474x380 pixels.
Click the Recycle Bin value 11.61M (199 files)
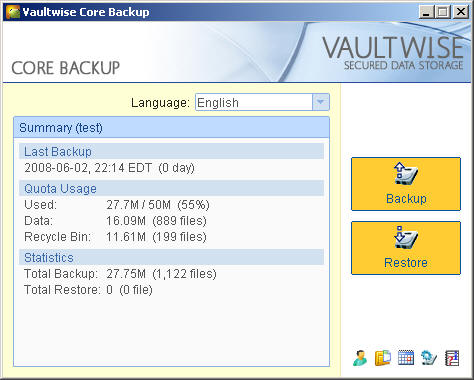(156, 237)
